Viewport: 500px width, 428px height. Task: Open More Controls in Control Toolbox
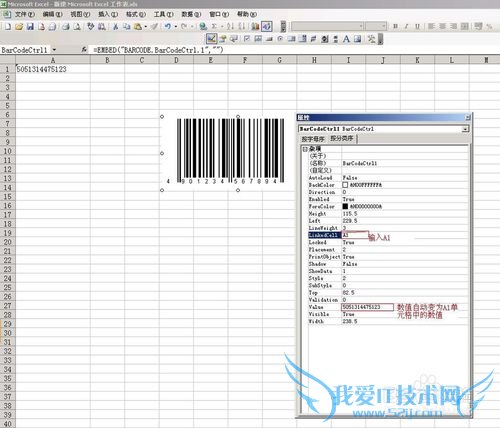(371, 39)
